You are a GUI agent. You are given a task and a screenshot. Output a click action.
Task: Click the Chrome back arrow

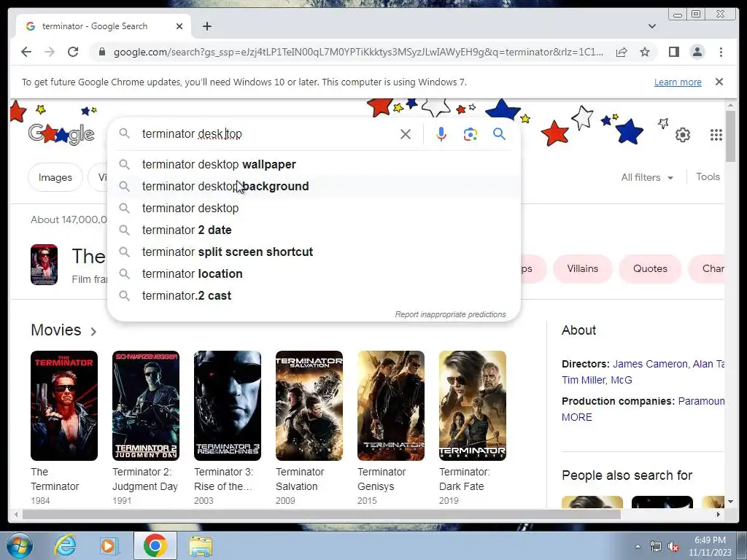26,52
